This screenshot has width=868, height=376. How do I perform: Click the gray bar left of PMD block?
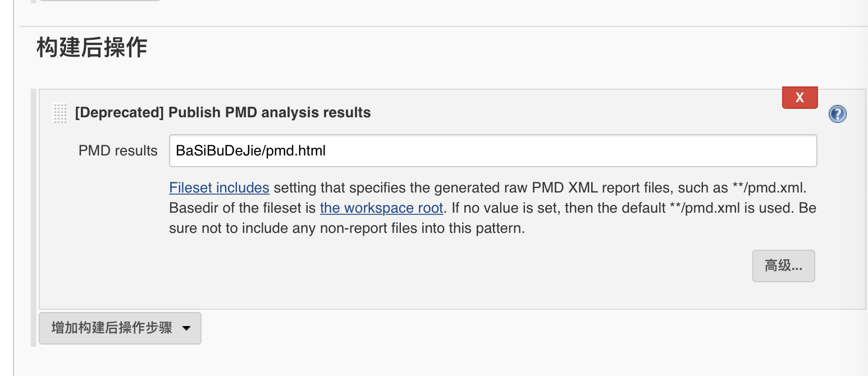click(34, 218)
